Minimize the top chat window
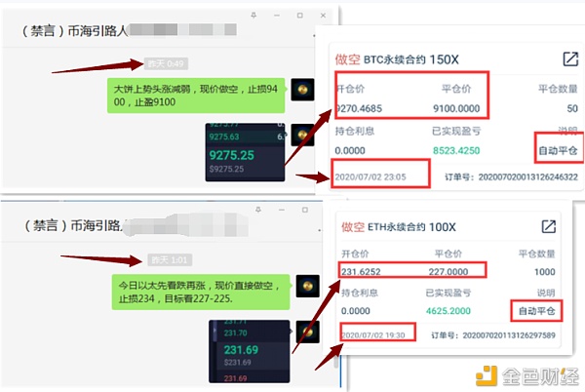585x392 pixels. point(277,16)
